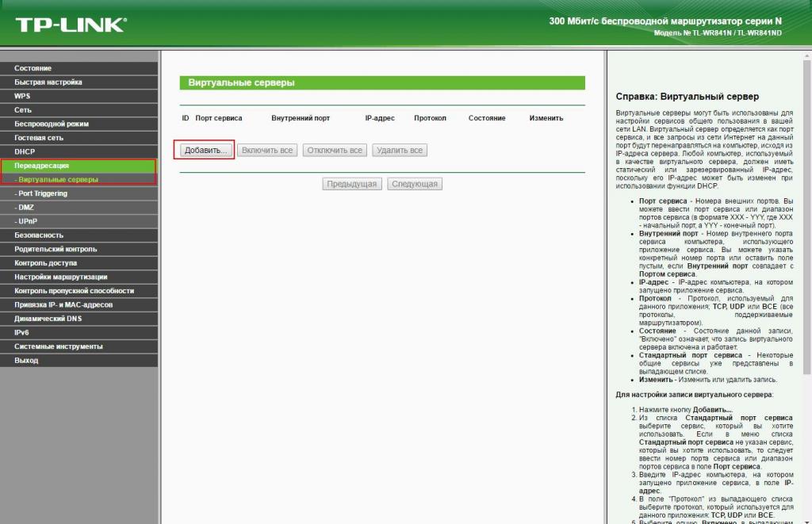Click Отключить все button
The width and height of the screenshot is (812, 524).
(x=335, y=150)
